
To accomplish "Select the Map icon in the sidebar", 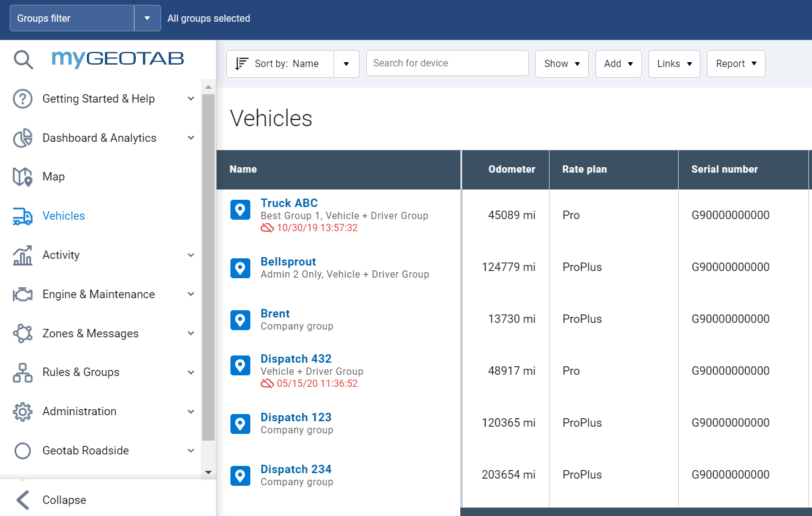I will (x=22, y=176).
